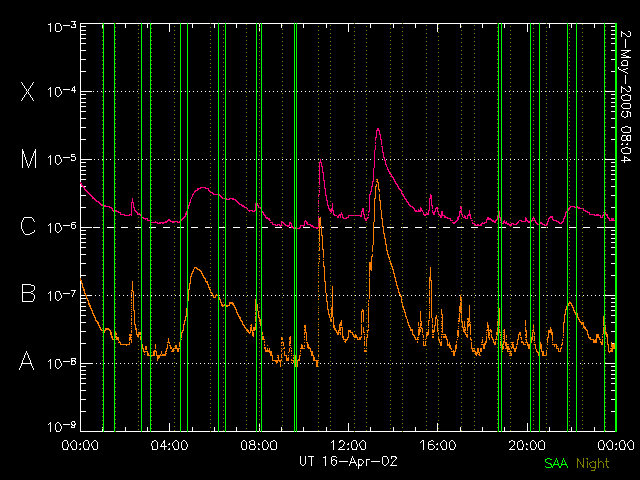Image resolution: width=640 pixels, height=480 pixels.
Task: Click the X flare class label
Action: [27, 91]
